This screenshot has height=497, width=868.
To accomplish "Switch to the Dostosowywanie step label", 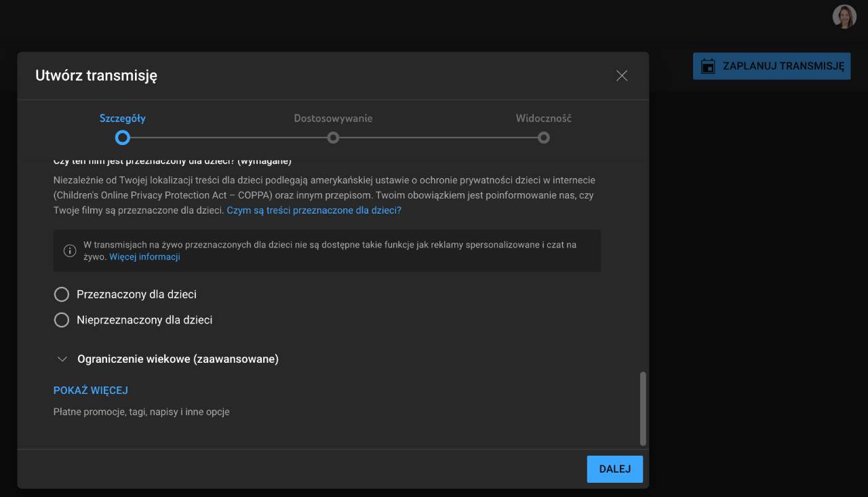I will click(x=333, y=118).
